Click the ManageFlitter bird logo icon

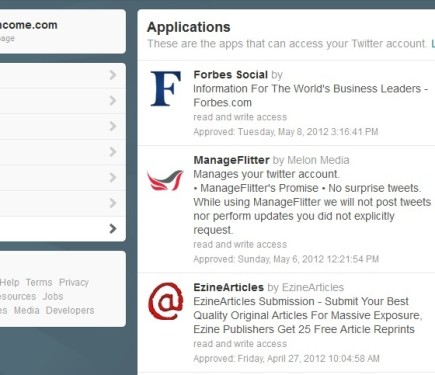(165, 180)
